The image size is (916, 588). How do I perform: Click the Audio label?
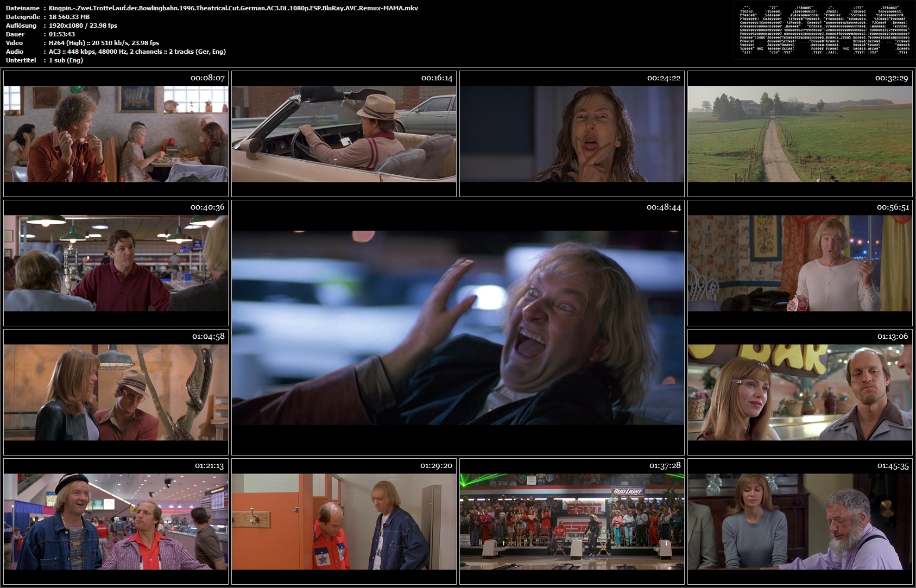pos(15,52)
